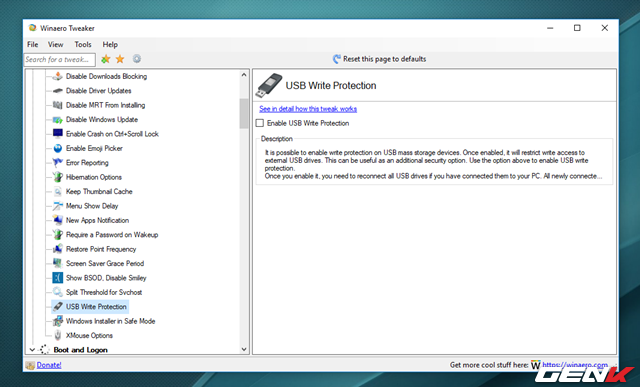
Task: Select 'Error Reporting' tweak text
Action: click(87, 162)
